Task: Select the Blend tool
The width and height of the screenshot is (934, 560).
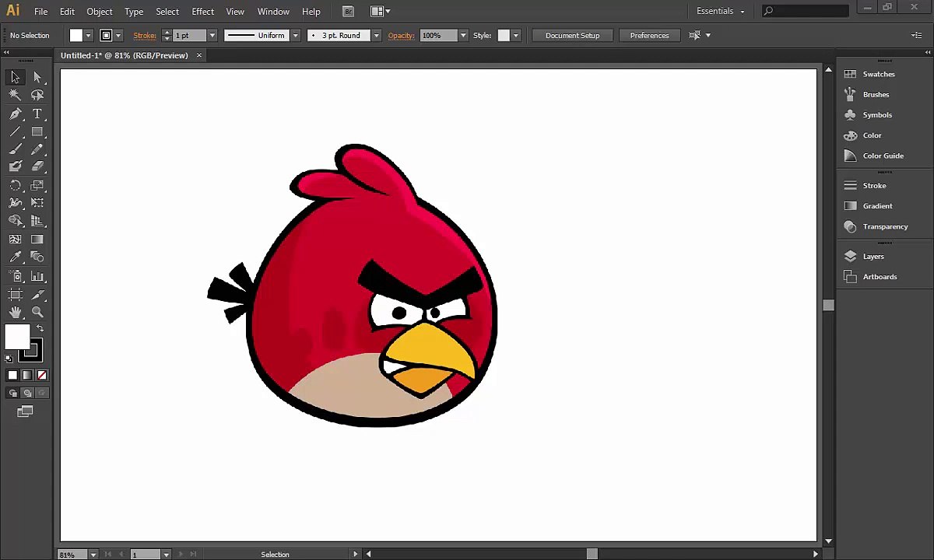Action: pos(37,257)
